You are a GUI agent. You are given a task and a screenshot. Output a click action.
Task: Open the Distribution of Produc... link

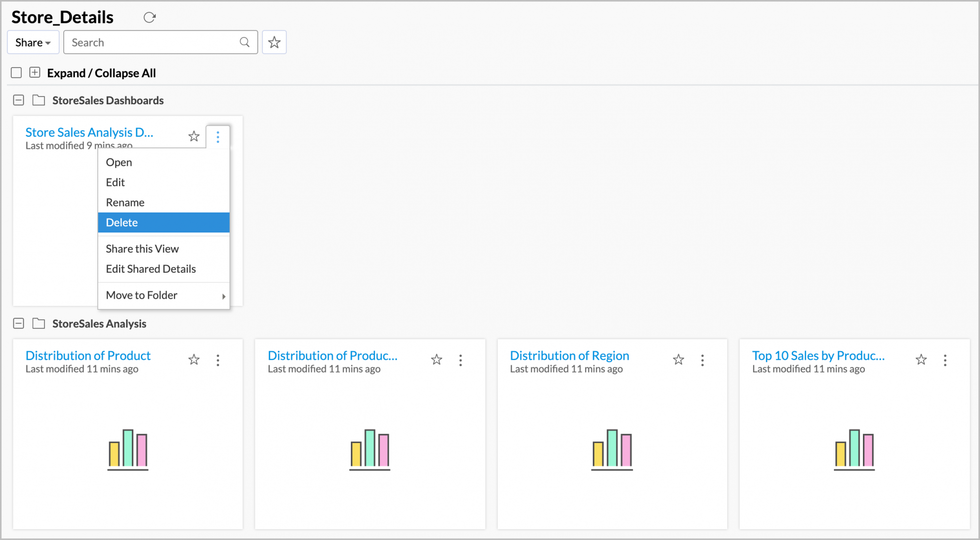coord(333,355)
